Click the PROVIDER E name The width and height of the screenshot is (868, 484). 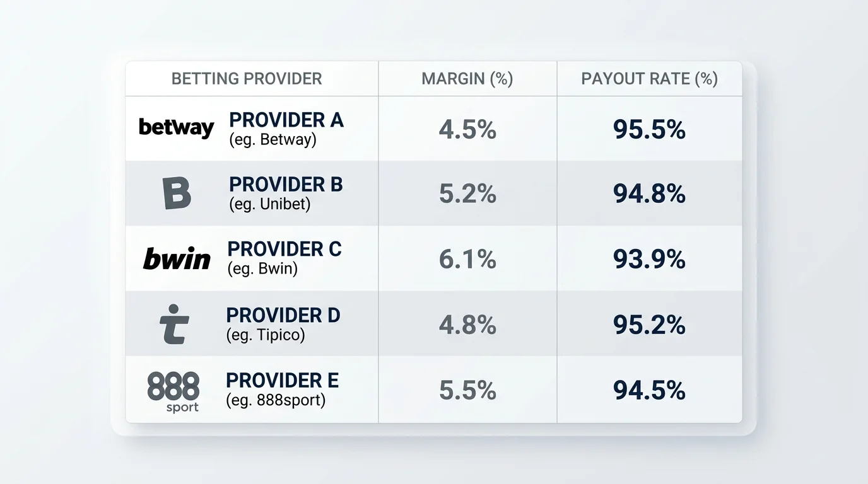point(283,381)
